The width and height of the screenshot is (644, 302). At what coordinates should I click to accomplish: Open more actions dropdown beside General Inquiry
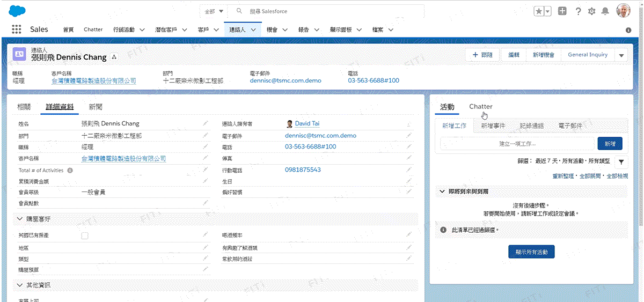click(621, 55)
